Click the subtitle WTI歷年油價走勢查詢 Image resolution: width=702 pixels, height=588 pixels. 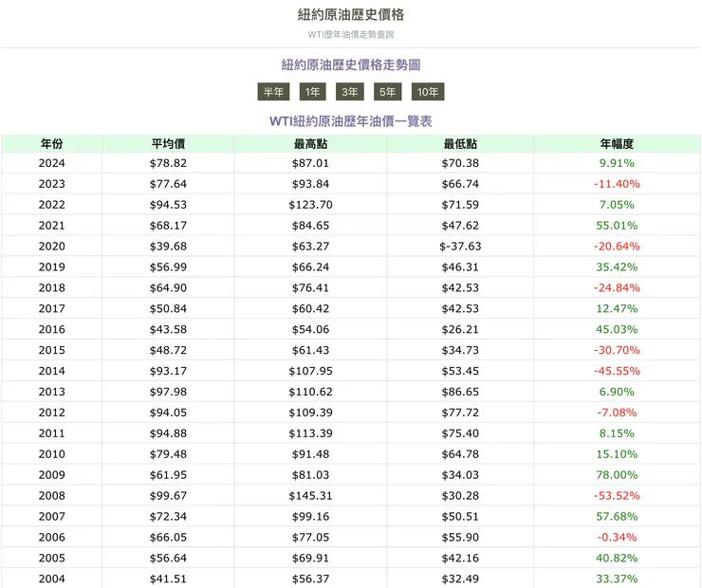[351, 34]
